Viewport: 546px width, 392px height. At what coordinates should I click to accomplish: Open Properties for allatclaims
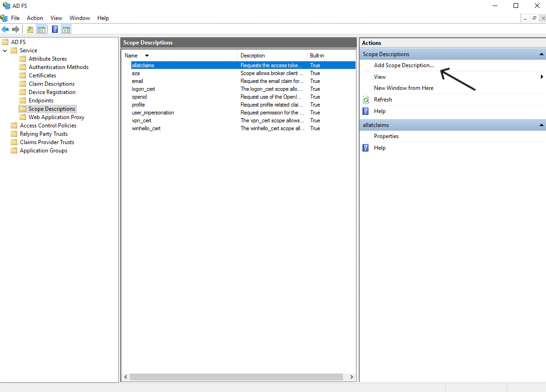pos(386,137)
